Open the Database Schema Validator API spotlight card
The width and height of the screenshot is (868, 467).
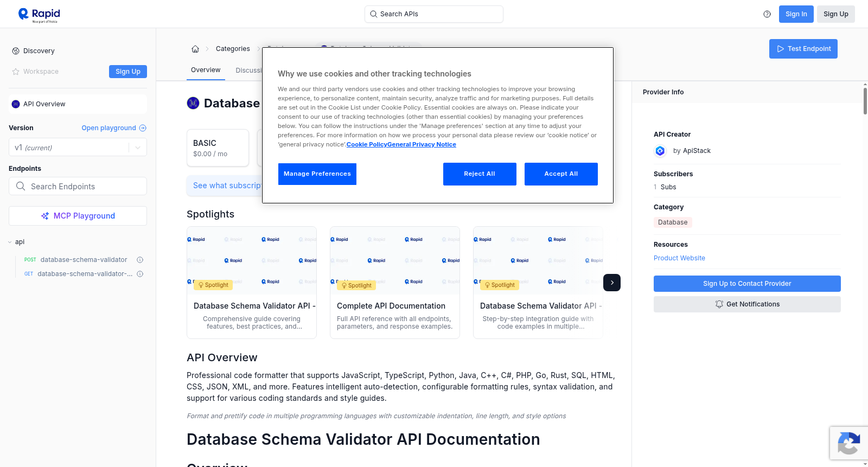pos(252,283)
